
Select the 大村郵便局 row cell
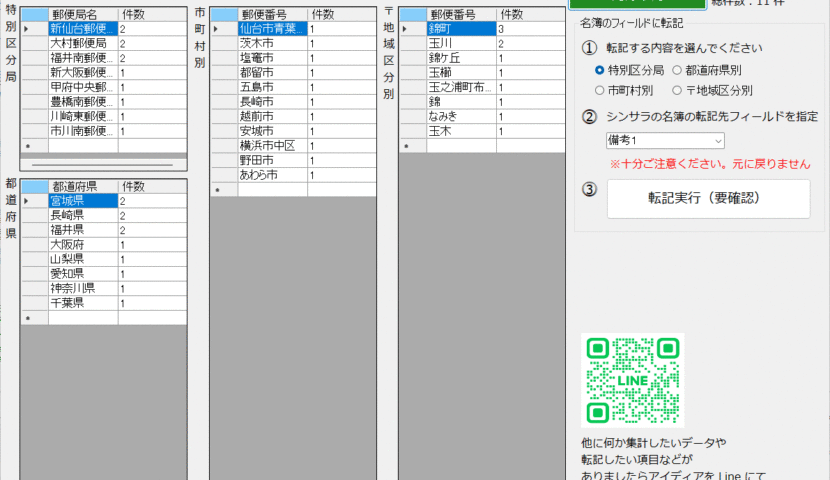click(81, 44)
